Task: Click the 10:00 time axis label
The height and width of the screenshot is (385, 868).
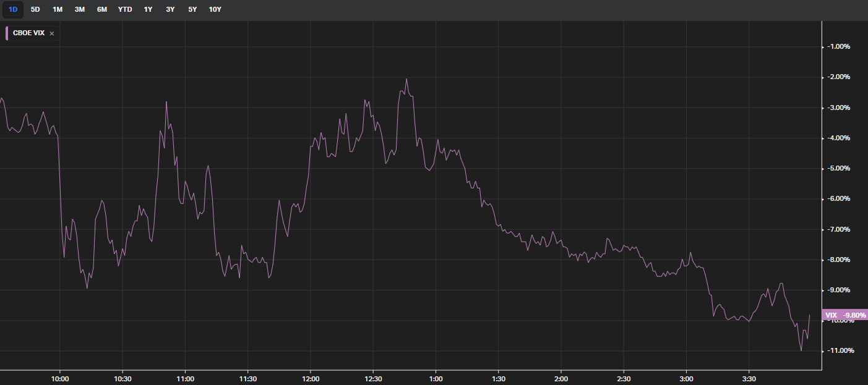Action: [60, 379]
